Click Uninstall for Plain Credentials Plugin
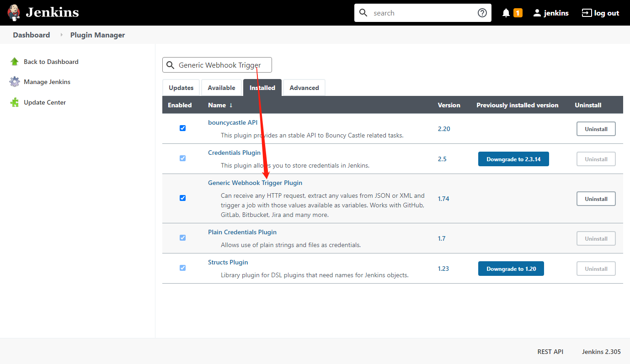This screenshot has width=630, height=364. pyautogui.click(x=596, y=238)
